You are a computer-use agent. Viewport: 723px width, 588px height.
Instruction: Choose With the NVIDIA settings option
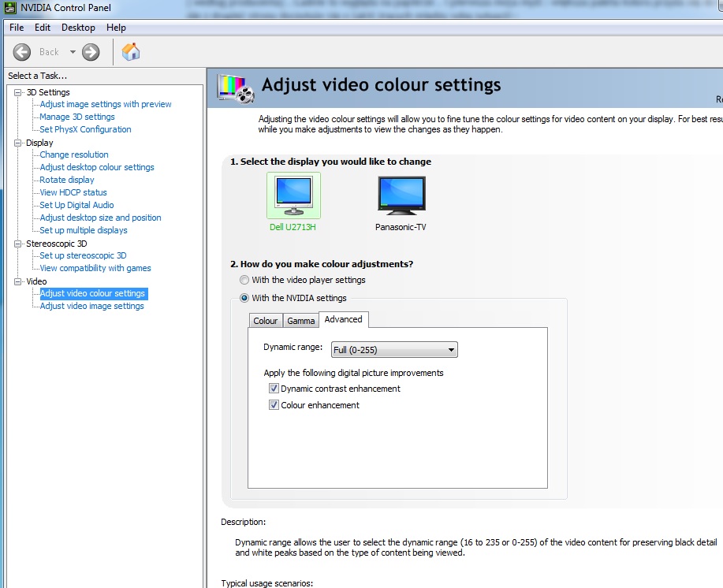[244, 298]
